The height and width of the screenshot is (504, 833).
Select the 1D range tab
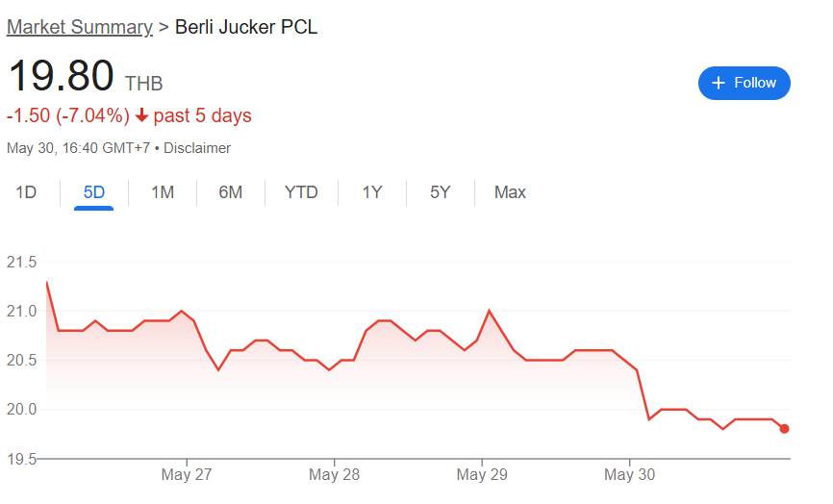pos(26,192)
